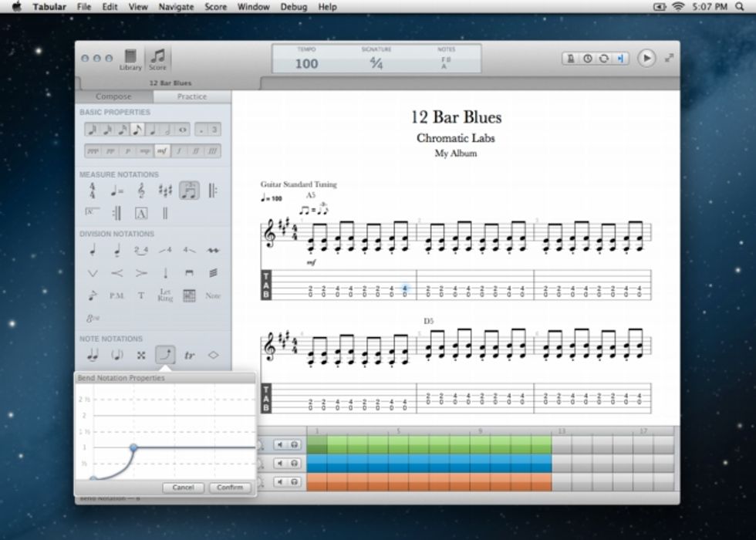The width and height of the screenshot is (756, 540).
Task: Add a vibrato wavy-line notation
Action: (x=213, y=250)
